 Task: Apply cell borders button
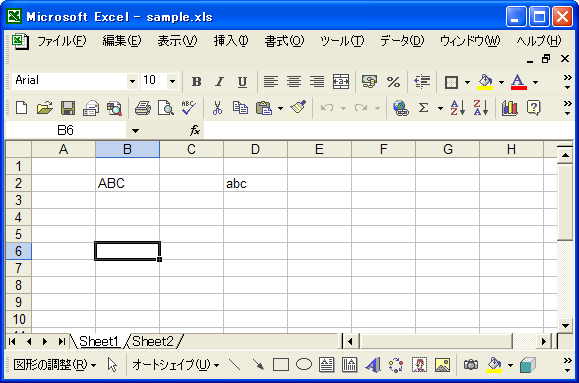(x=451, y=82)
